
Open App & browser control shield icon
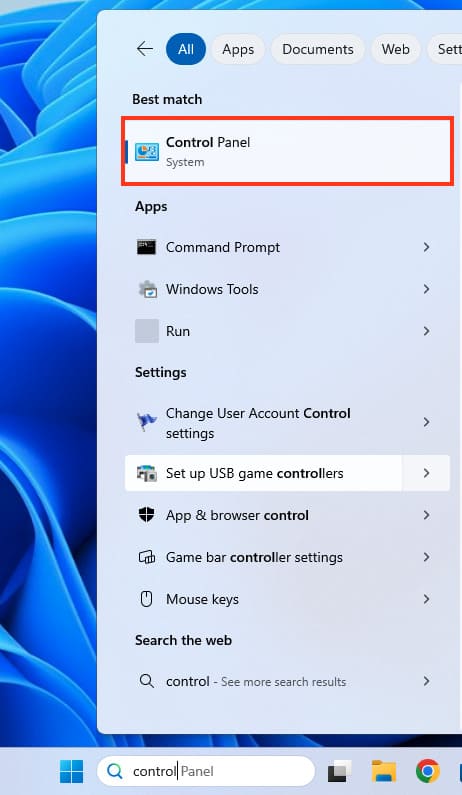coord(147,515)
